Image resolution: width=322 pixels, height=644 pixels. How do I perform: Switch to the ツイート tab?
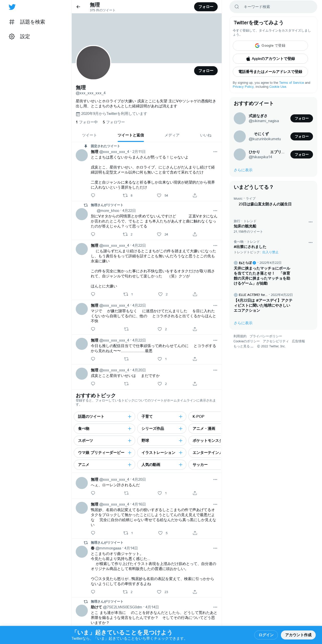tap(89, 135)
